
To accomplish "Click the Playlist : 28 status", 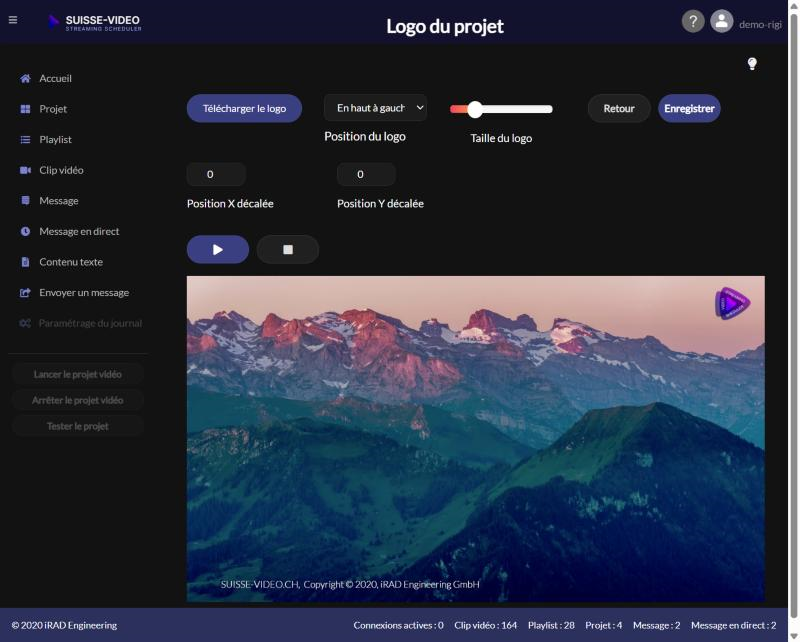I will coord(551,625).
